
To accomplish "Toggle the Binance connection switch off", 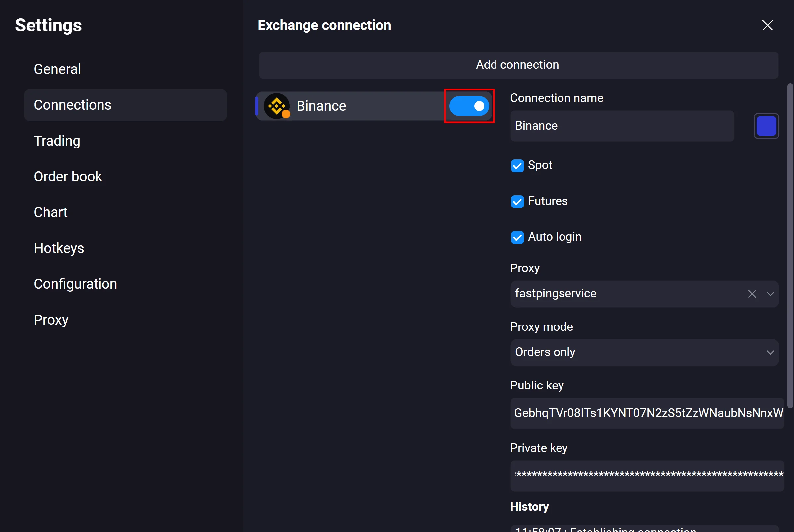I will (x=469, y=106).
